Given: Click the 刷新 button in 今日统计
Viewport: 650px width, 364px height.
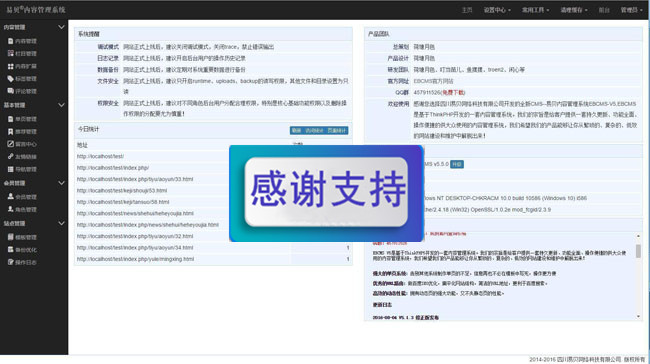Looking at the screenshot, I should (x=296, y=131).
